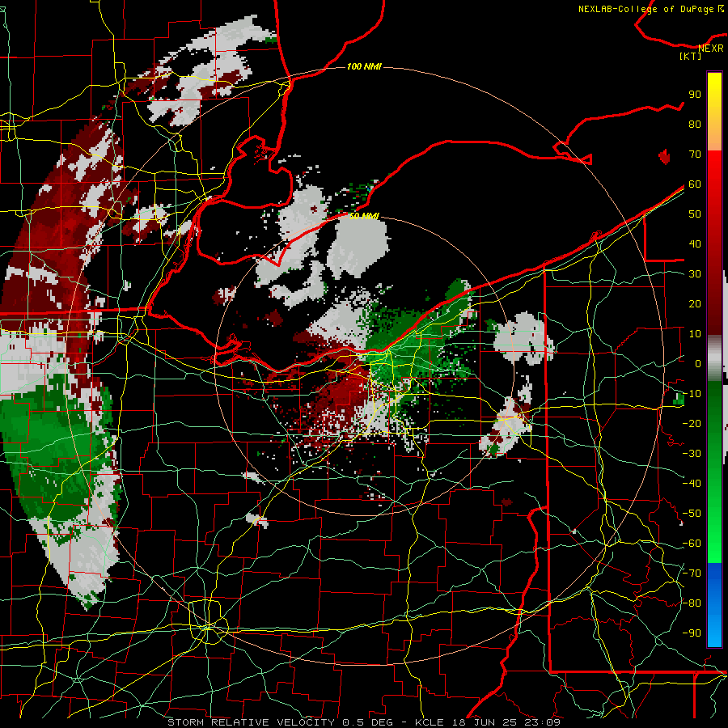This screenshot has height=728, width=728.
Task: Click the 50 value on velocity scale
Action: tap(695, 214)
